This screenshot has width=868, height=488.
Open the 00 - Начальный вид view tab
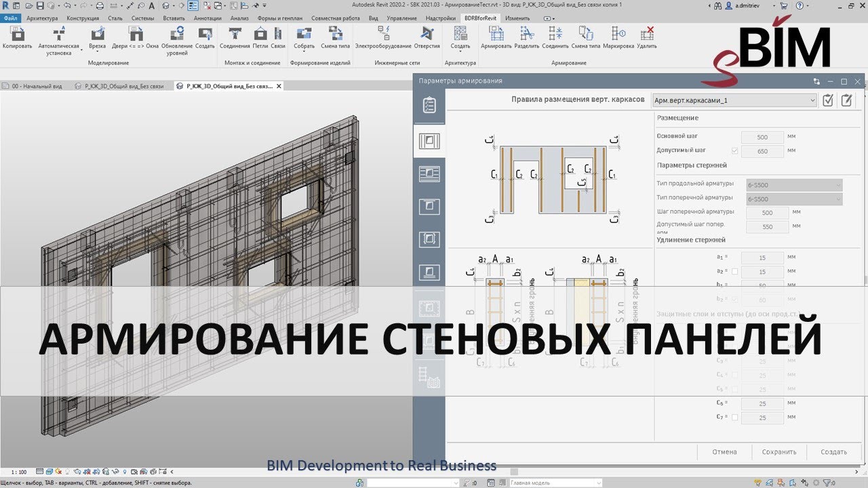[x=37, y=86]
